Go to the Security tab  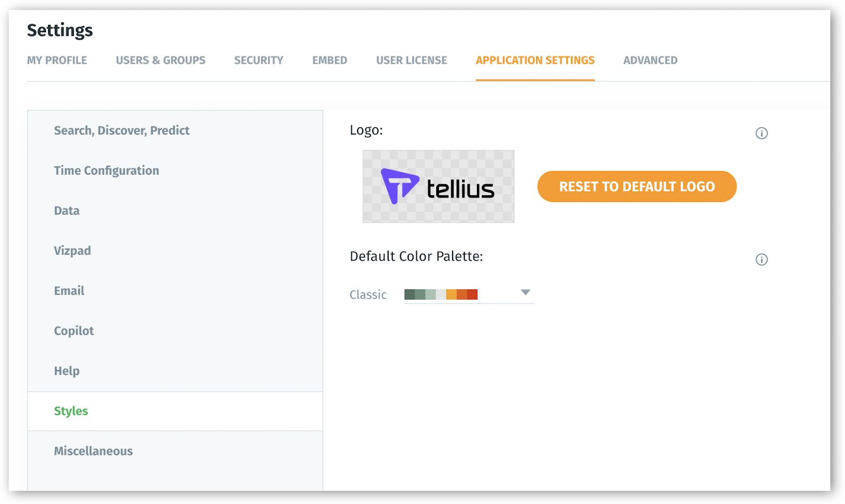coord(258,60)
